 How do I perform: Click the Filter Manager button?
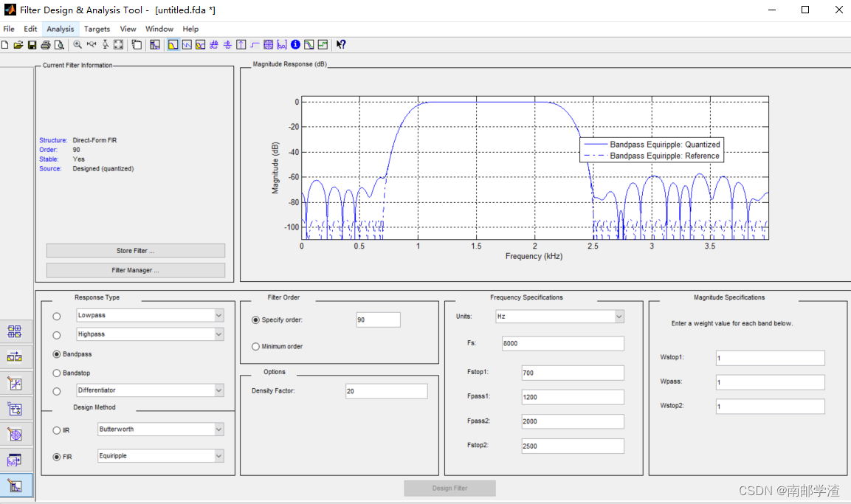point(136,270)
